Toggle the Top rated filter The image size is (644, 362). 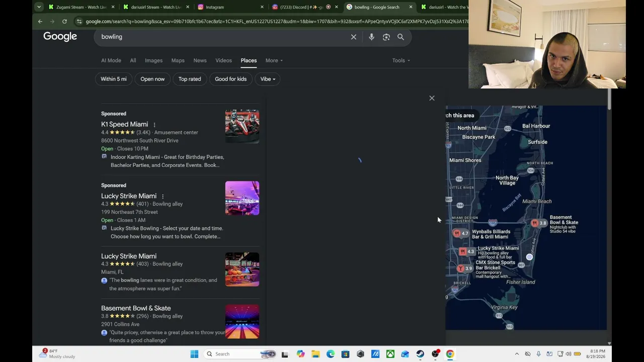point(190,79)
